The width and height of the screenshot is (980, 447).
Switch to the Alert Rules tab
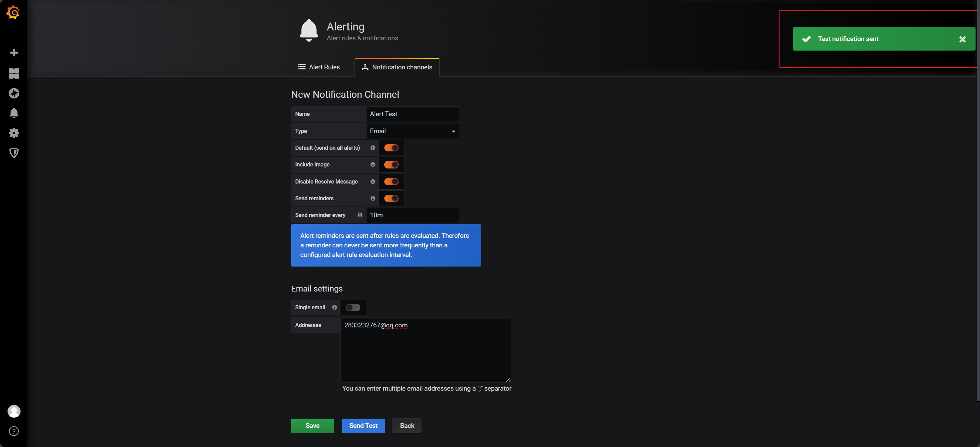pos(319,67)
